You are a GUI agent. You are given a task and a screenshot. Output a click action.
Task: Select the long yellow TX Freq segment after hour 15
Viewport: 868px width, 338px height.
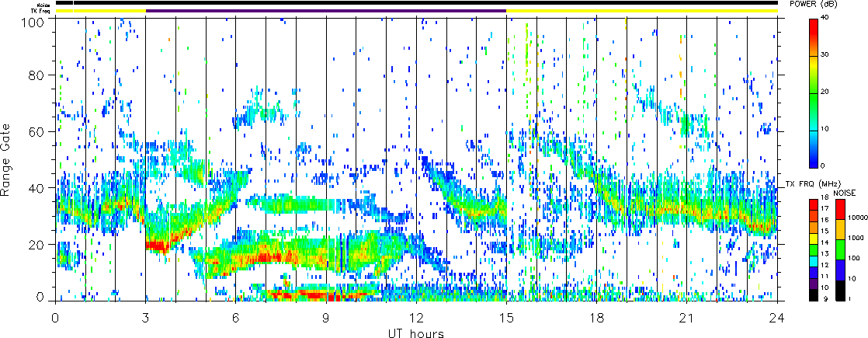point(642,11)
